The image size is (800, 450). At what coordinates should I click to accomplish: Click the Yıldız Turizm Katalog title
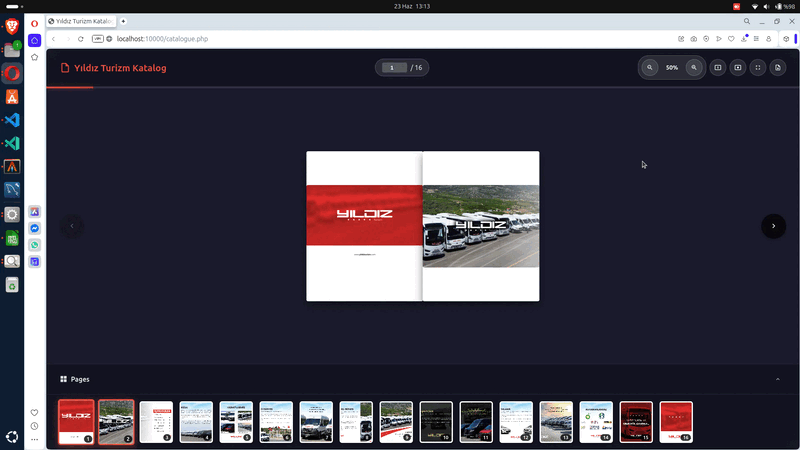point(120,68)
